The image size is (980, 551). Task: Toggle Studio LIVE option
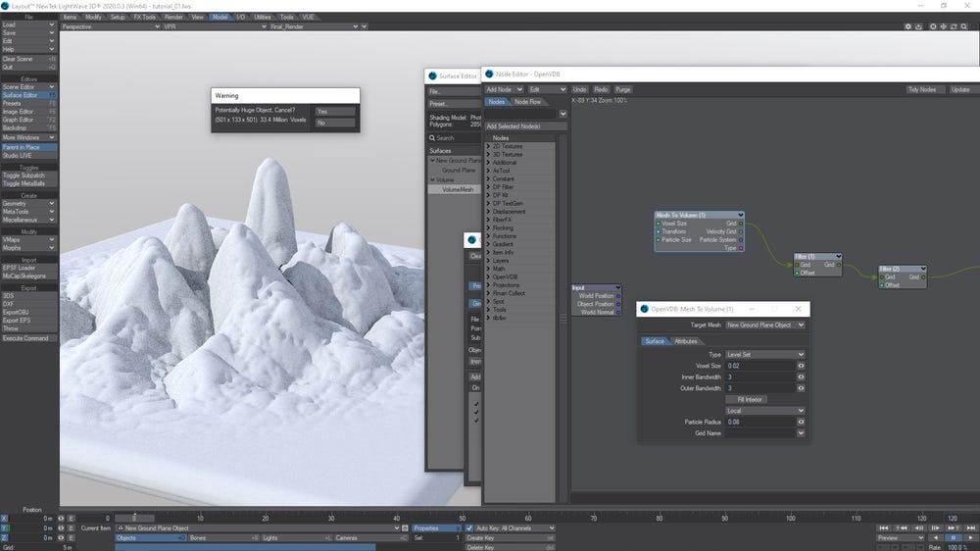[28, 156]
